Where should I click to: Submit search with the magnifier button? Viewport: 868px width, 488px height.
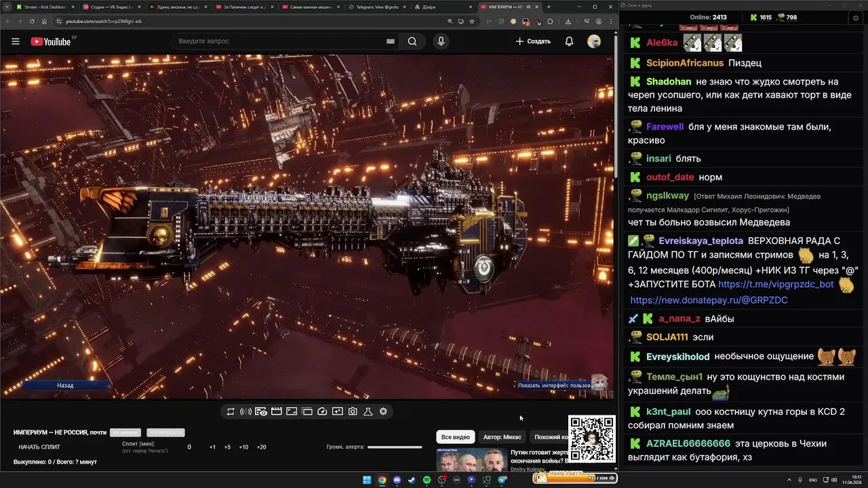pos(412,41)
